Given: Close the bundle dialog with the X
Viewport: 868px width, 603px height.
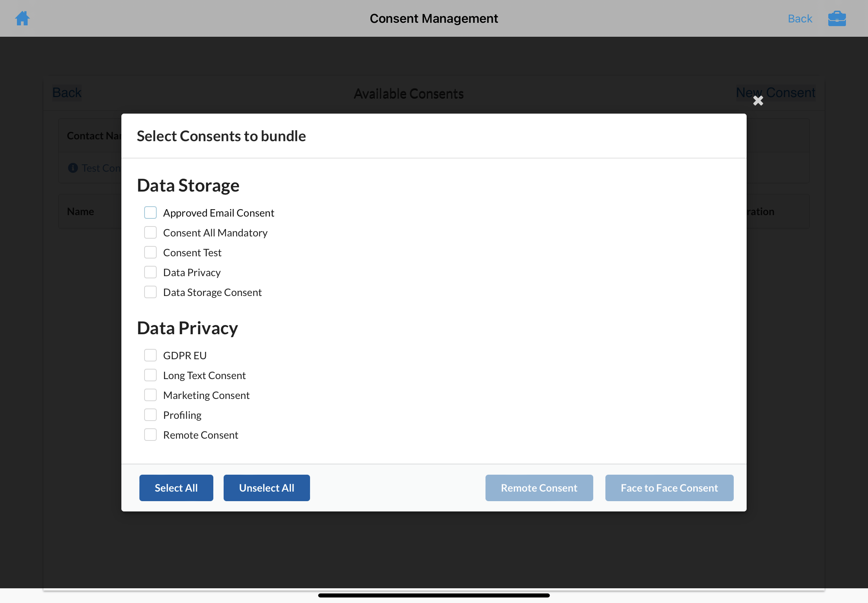Looking at the screenshot, I should (x=758, y=100).
